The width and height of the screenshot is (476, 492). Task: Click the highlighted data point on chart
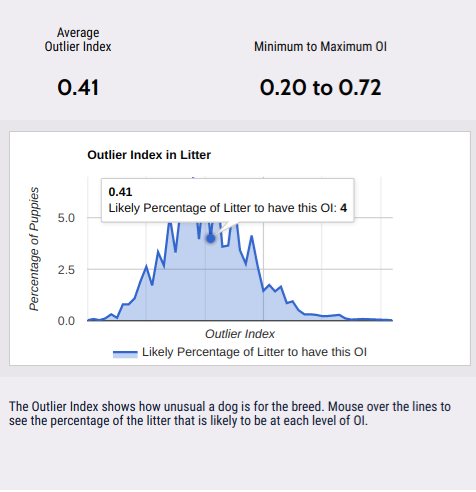point(211,238)
